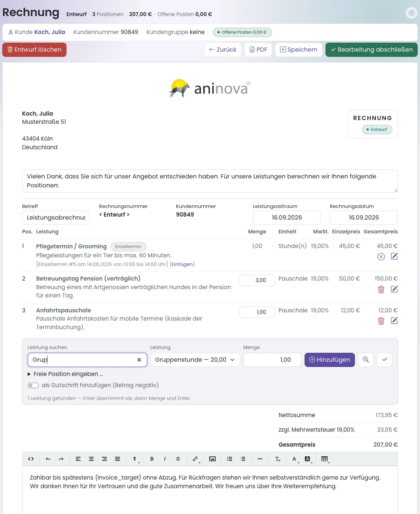Edit the Betreuungstag Pension position
This screenshot has width=420, height=514.
pyautogui.click(x=394, y=289)
